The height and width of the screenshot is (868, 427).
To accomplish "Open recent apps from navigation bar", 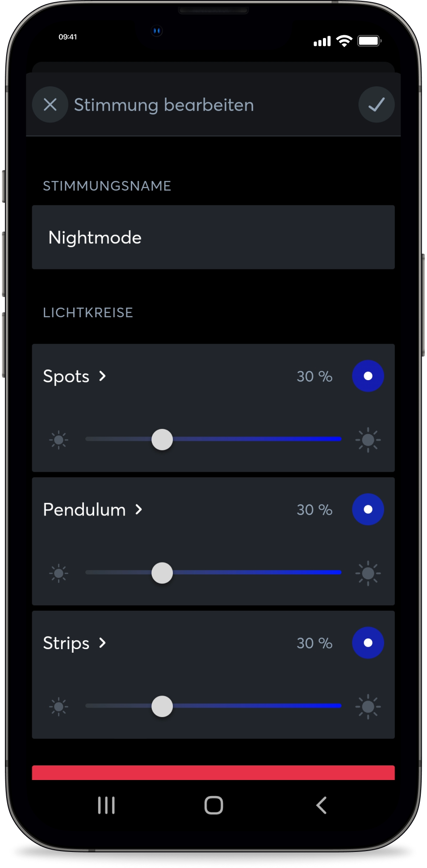I will point(106,805).
